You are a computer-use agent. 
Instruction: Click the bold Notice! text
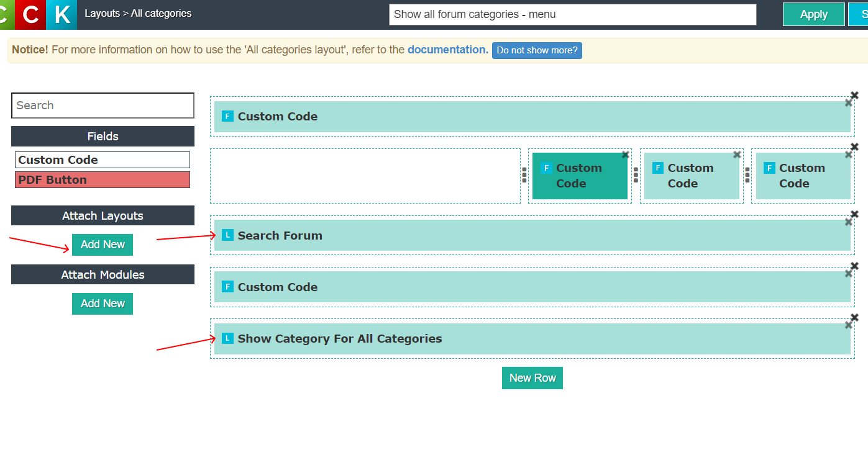(x=30, y=50)
